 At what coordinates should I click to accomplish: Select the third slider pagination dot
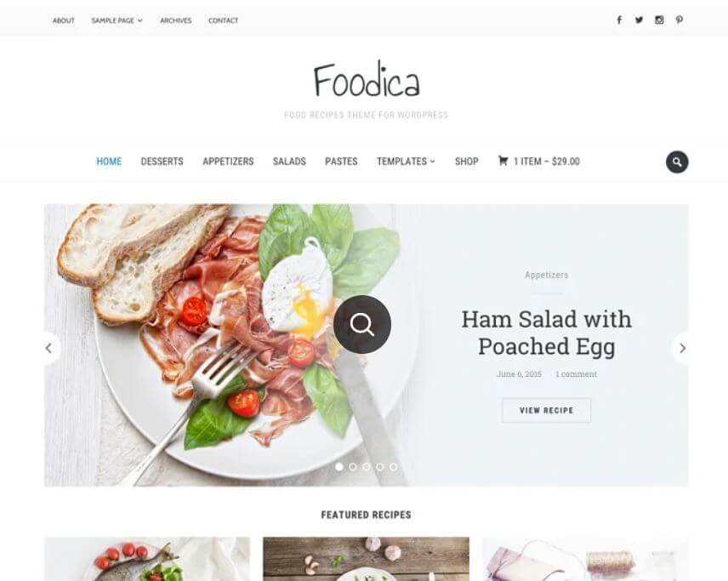point(367,467)
